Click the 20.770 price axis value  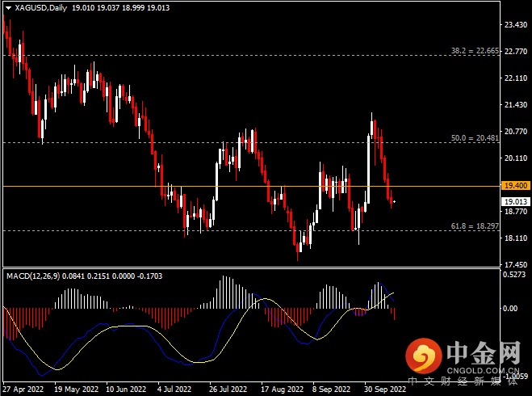point(516,132)
